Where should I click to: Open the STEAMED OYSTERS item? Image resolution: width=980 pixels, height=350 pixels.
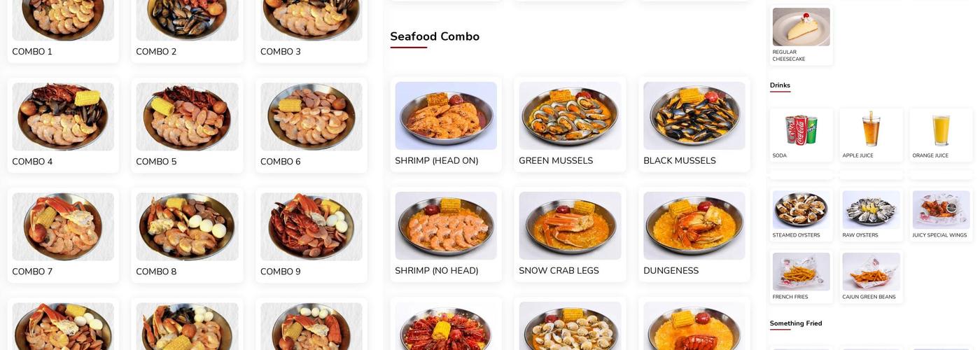point(801,215)
